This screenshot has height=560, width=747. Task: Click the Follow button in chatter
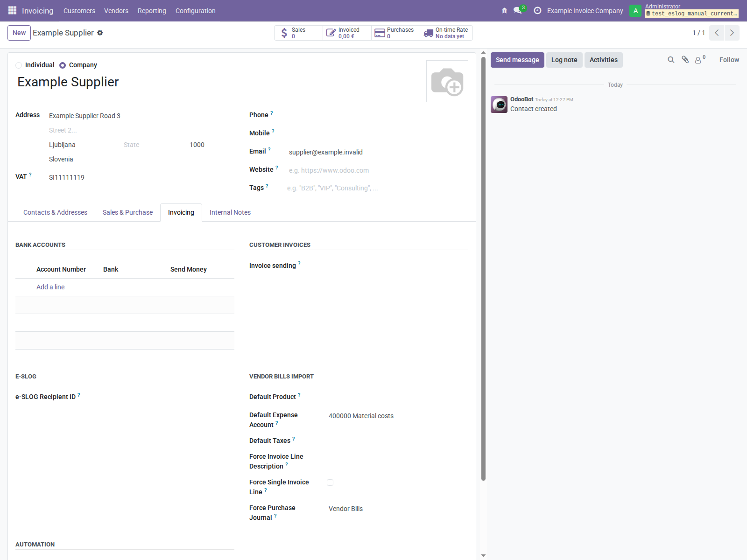(x=729, y=60)
